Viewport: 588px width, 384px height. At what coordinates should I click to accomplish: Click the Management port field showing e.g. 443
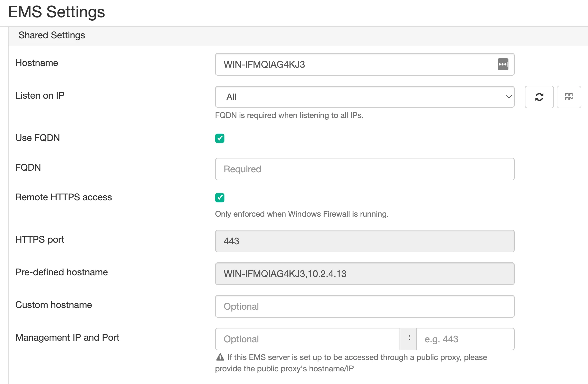[x=465, y=339]
